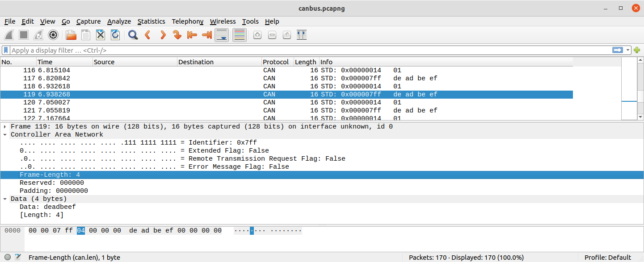
Task: Add a display filter button with plus icon
Action: pyautogui.click(x=637, y=50)
